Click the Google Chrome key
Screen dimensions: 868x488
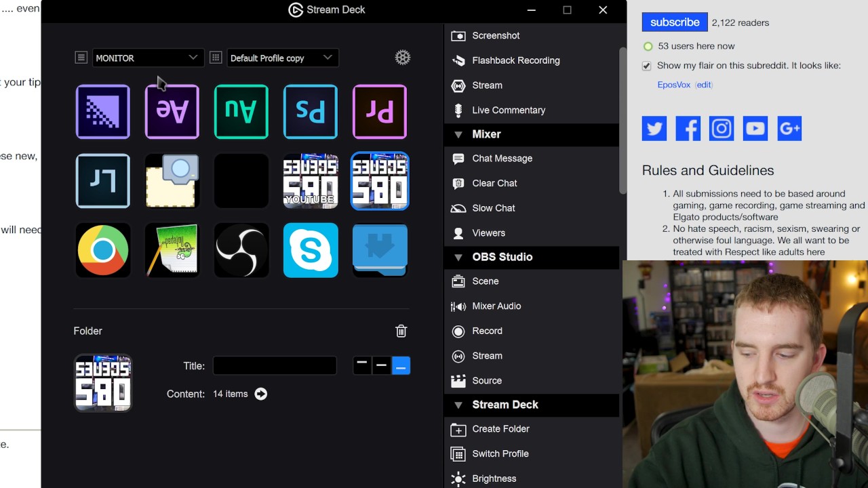(x=103, y=250)
